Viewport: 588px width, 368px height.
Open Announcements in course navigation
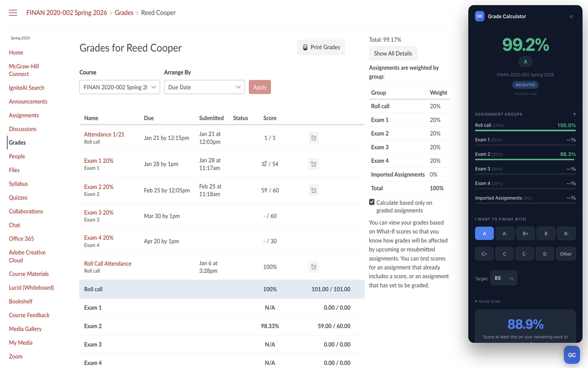(28, 102)
